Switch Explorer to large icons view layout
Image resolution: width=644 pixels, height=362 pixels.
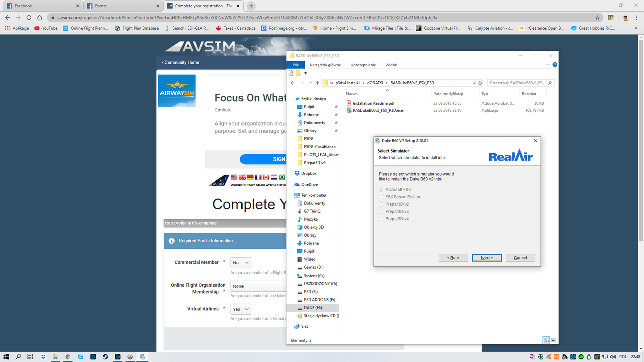pos(554,340)
